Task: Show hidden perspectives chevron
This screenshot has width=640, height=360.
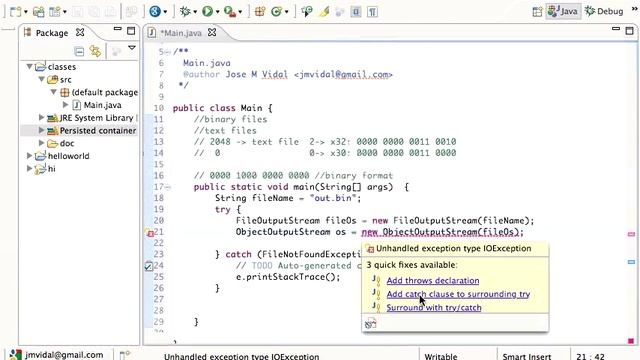Action: coord(635,9)
